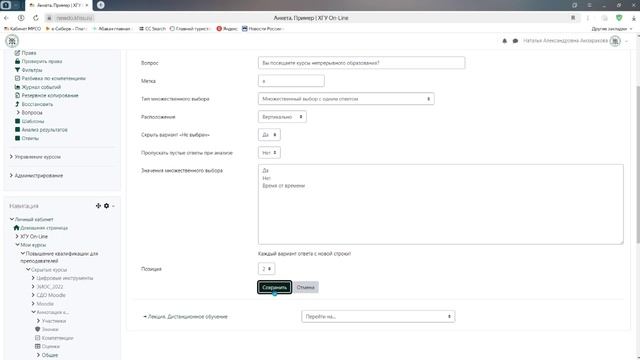Viewport: 640px width, 360px height.
Task: Expand the Участники tree node
Action: click(39, 321)
